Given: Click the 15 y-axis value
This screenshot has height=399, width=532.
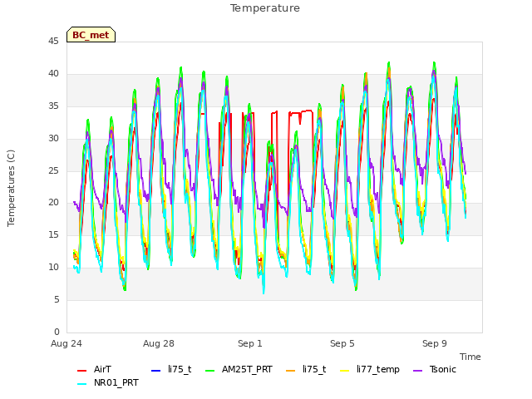Looking at the screenshot, I should click(53, 234).
